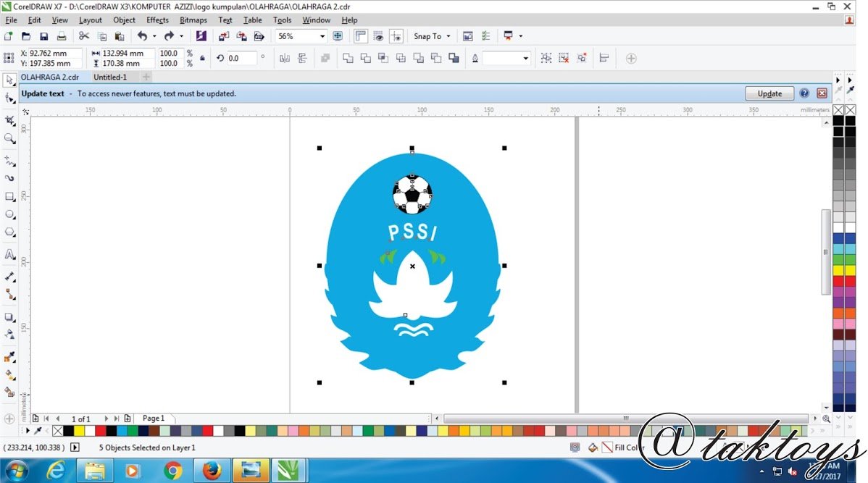Viewport: 868px width, 483px height.
Task: Open the outline width dropdown
Action: point(525,58)
